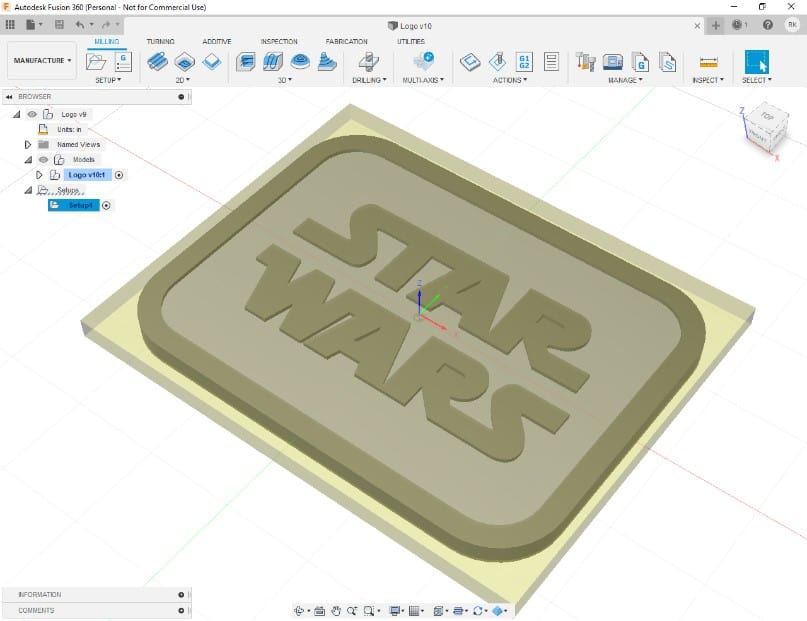Select the 3D Pocket Clearing tool
The width and height of the screenshot is (807, 621).
pos(273,62)
